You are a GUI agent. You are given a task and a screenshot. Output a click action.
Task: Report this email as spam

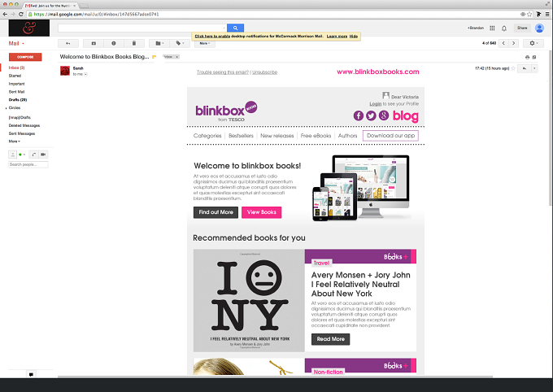[114, 43]
